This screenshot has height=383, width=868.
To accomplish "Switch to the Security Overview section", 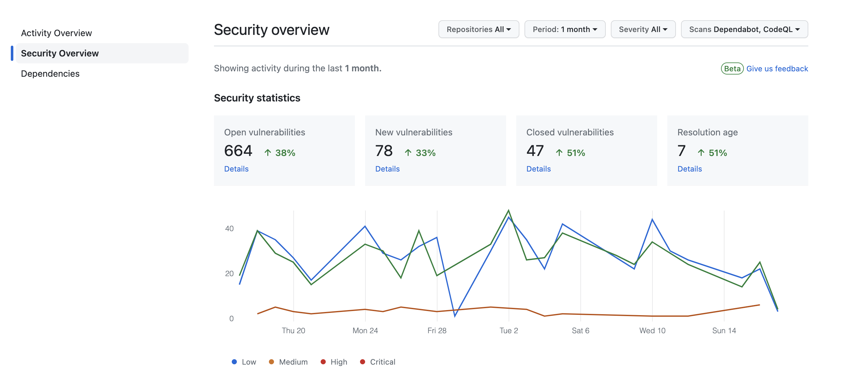I will (x=60, y=53).
